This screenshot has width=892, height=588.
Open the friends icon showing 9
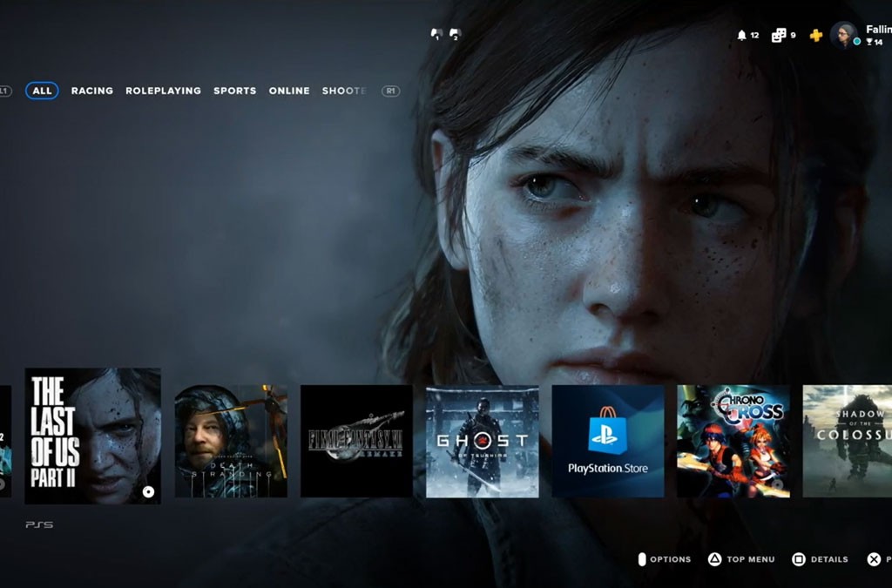779,36
